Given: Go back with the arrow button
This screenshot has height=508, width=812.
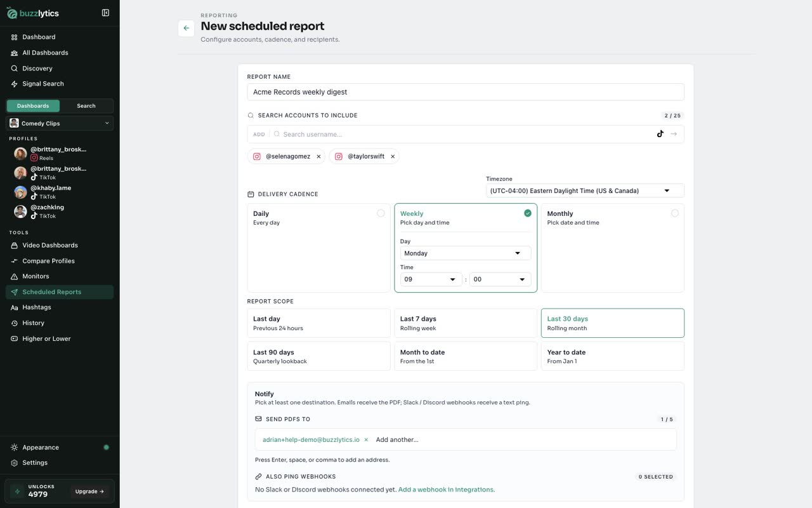Looking at the screenshot, I should click(x=186, y=28).
